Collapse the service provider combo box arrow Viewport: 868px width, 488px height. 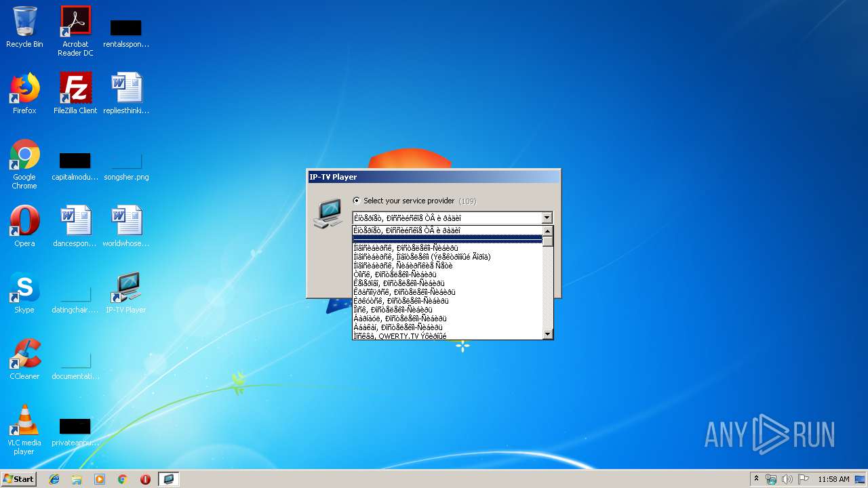tap(547, 218)
